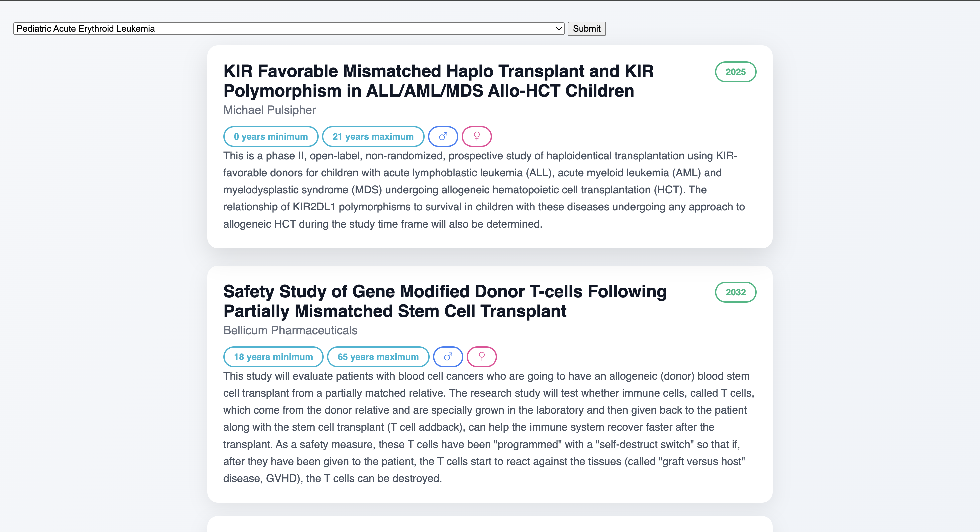
Task: Click the Michael Pulsipher sponsor name
Action: point(269,110)
